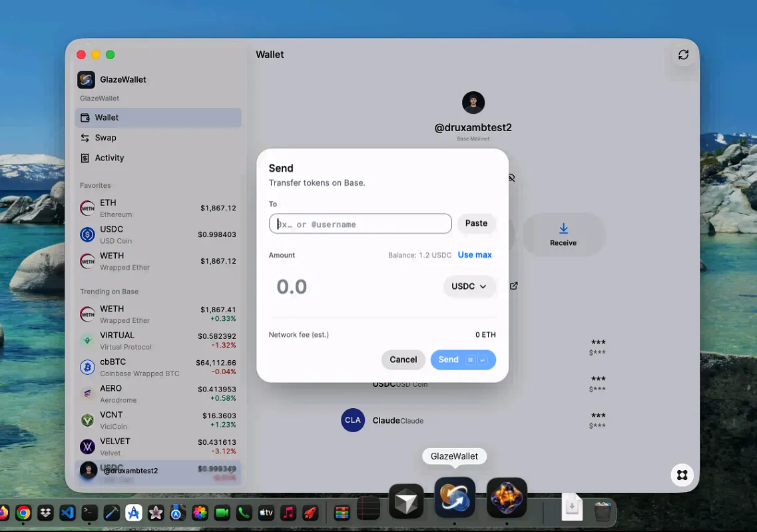The height and width of the screenshot is (532, 757).
Task: Open Terminal from the dock
Action: coord(89,512)
